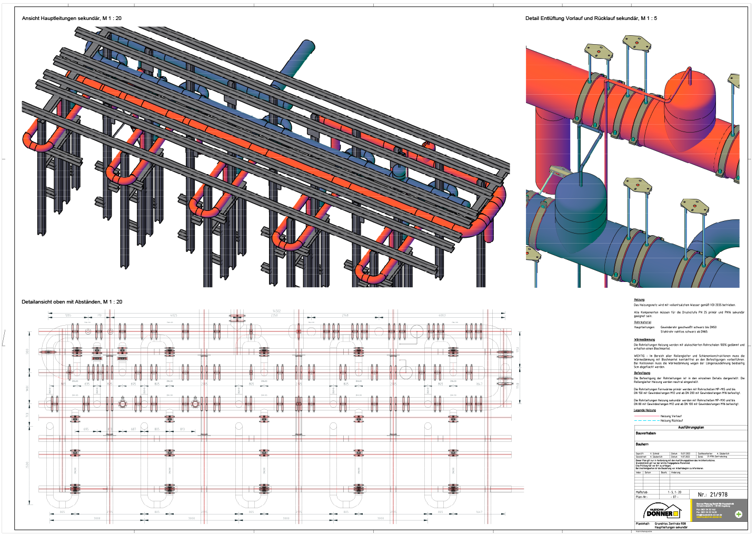Click the 'Legende Heizung' heading
The width and height of the screenshot is (756, 535).
click(645, 410)
